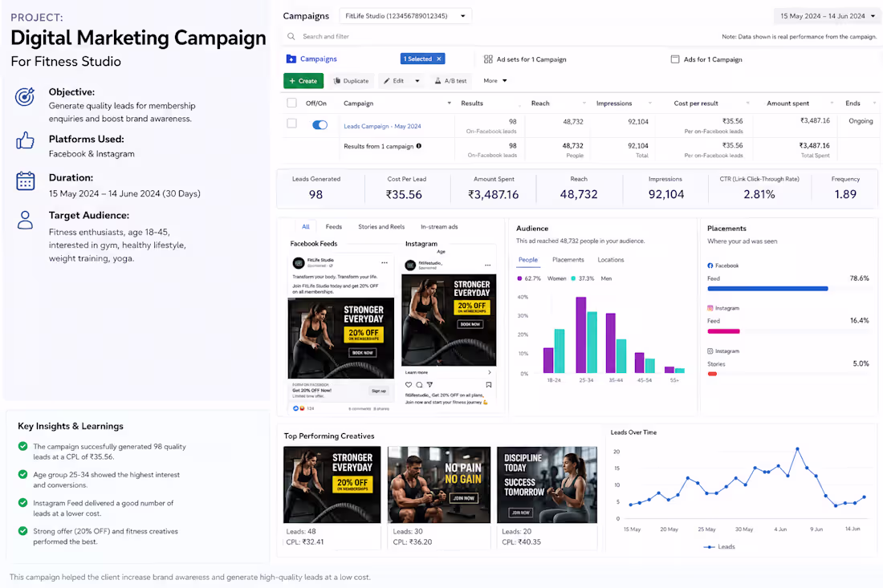
Task: Remove the 1 Selected filter chip with X
Action: click(x=439, y=59)
